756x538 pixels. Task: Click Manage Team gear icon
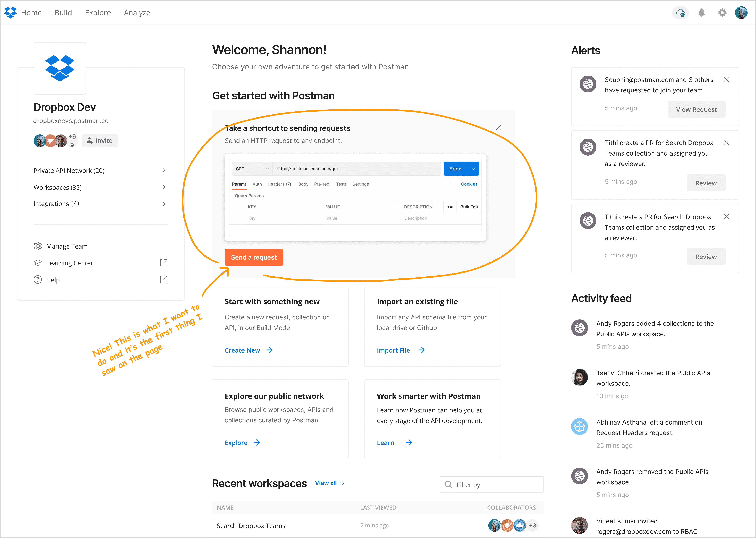pyautogui.click(x=38, y=246)
